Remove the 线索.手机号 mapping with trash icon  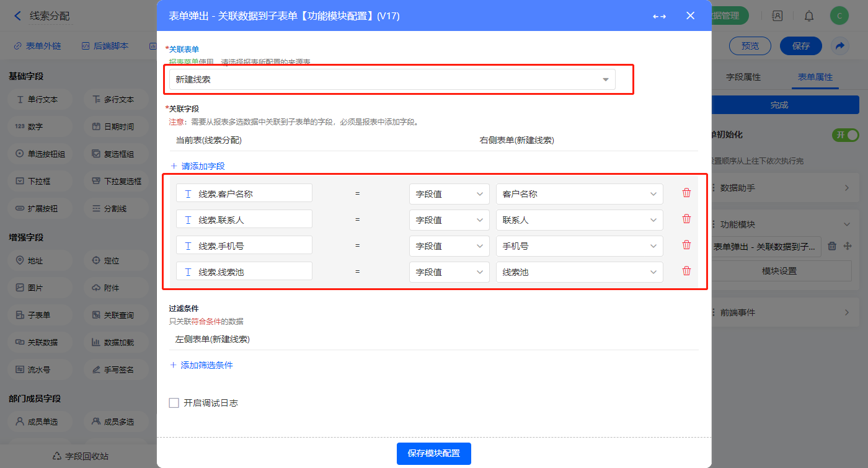pyautogui.click(x=686, y=245)
